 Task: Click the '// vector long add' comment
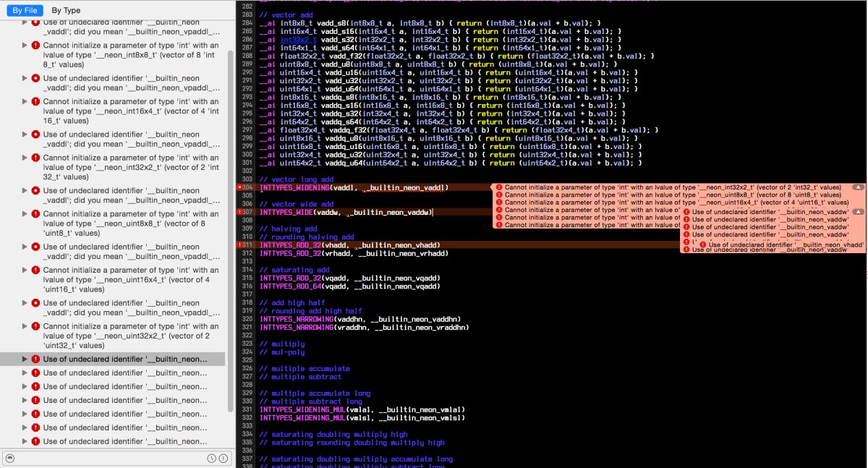[297, 179]
